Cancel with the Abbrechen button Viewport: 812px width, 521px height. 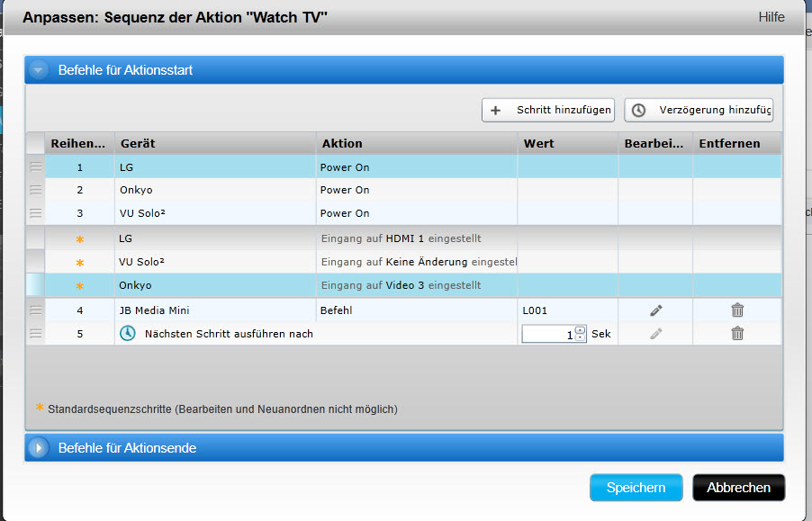click(x=738, y=488)
